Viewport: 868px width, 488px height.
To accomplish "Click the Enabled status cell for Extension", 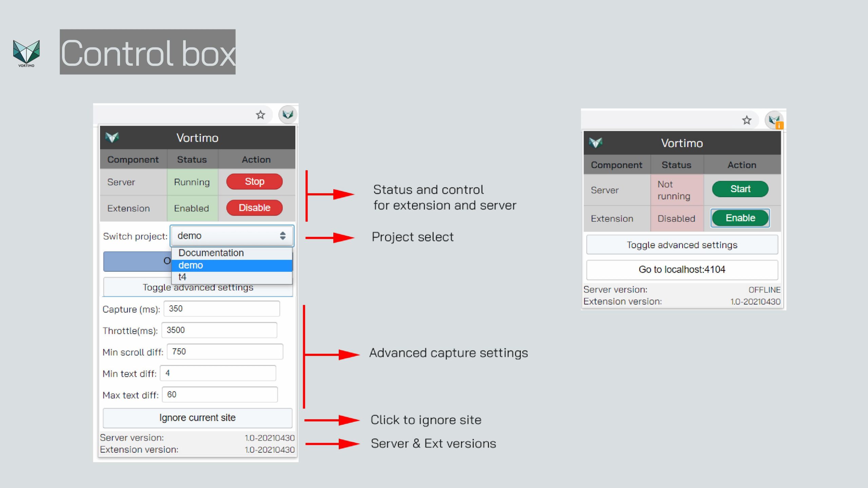I will (x=192, y=208).
